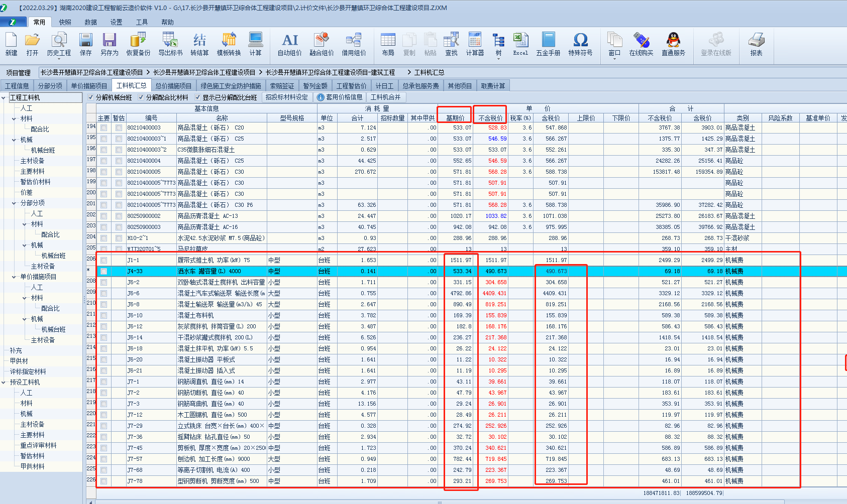Click the 登录在线版 button
847x504 pixels.
[x=716, y=44]
